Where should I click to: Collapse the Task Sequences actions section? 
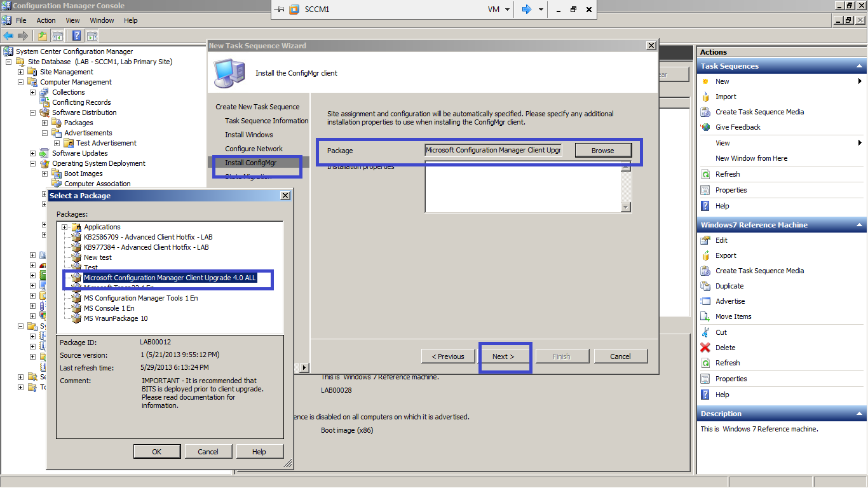tap(859, 65)
